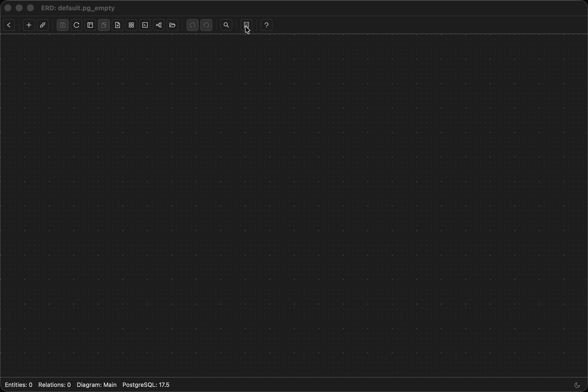
Task: Click the PostgreSQL: 17.5 status label
Action: pos(146,385)
